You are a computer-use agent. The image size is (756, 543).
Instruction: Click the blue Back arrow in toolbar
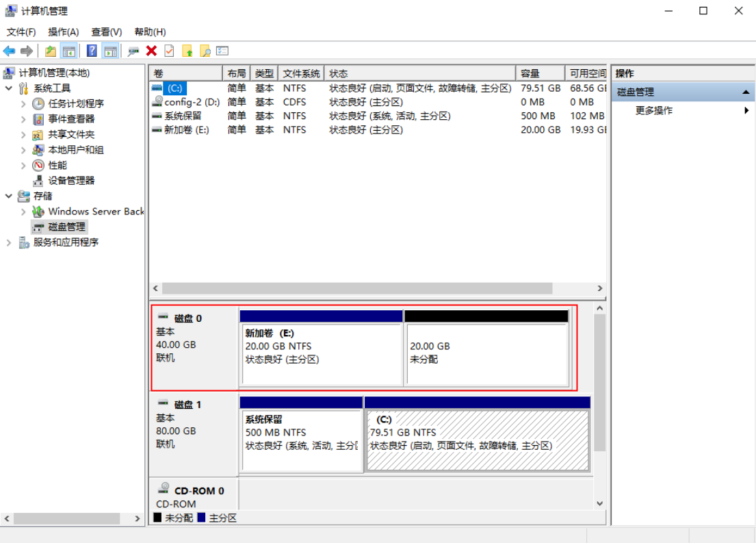point(10,51)
